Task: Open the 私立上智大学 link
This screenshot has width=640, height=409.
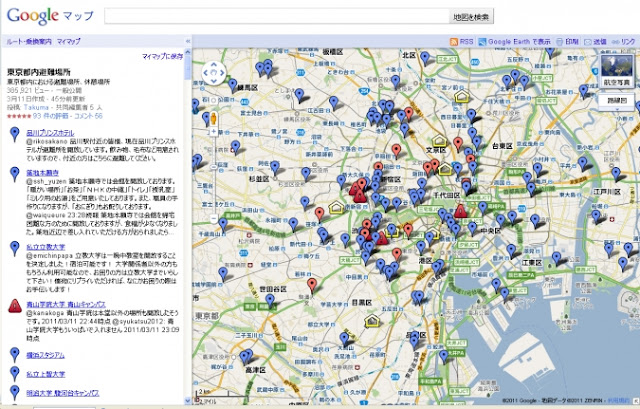Action: click(x=46, y=374)
